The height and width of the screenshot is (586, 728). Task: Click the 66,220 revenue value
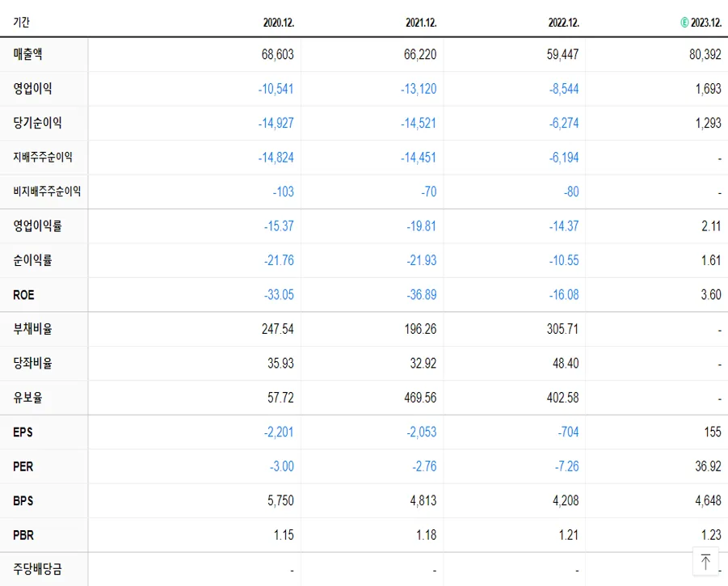420,55
